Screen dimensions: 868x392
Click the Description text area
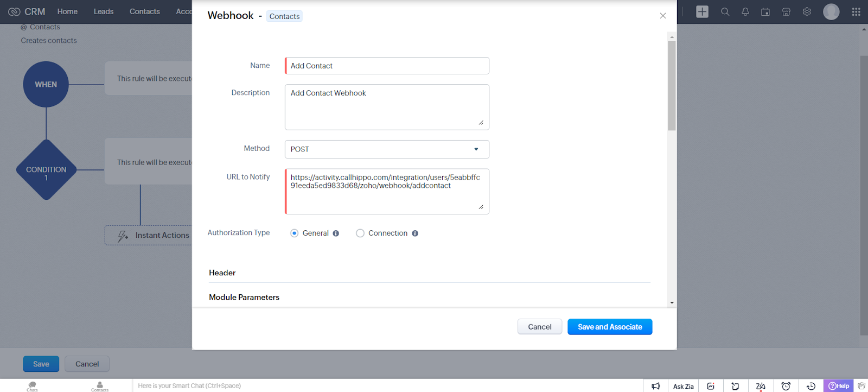[x=387, y=107]
